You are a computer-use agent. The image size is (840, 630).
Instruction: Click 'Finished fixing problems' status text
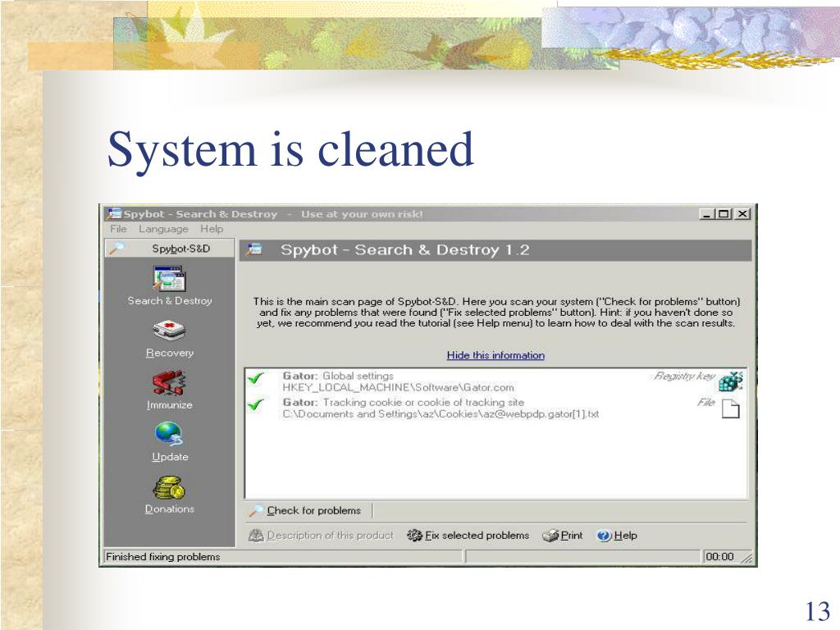[163, 557]
